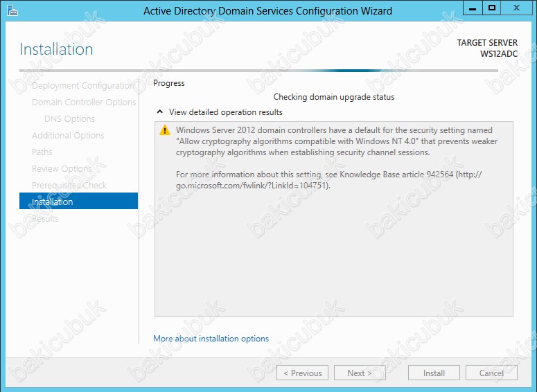Select DNS Options step in sidebar
Image resolution: width=537 pixels, height=392 pixels.
click(x=69, y=119)
